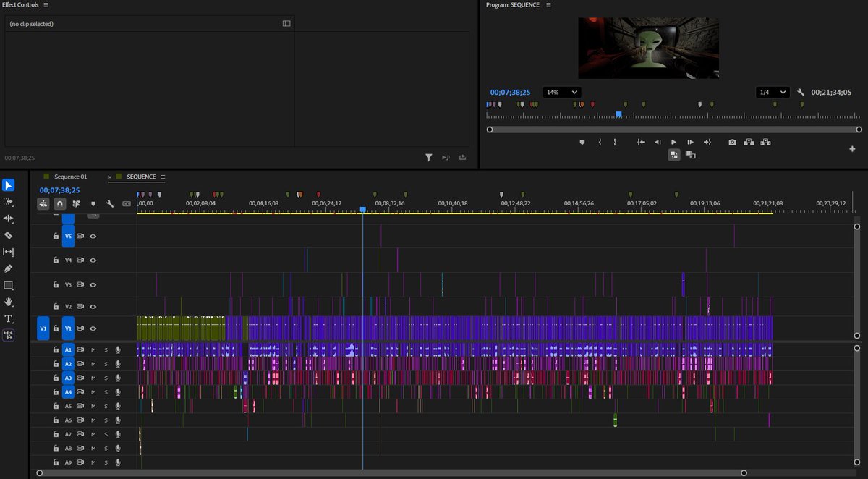Click the red marker on Program Monitor ruler
868x479 pixels.
[x=592, y=105]
